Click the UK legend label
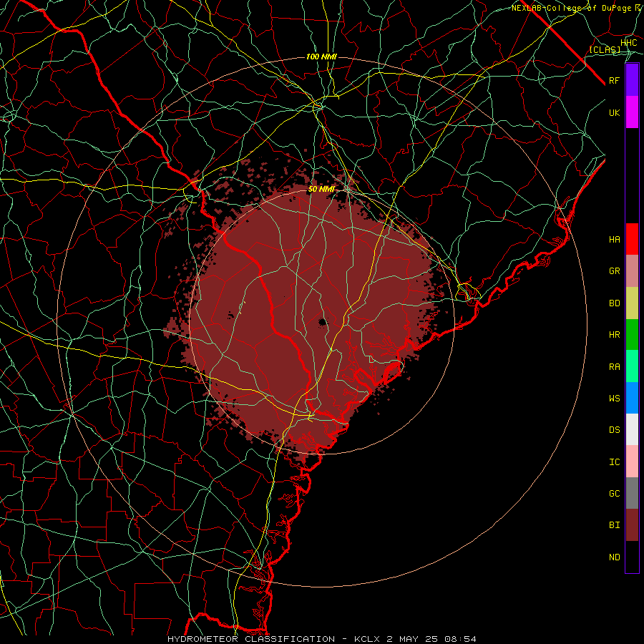 (615, 112)
